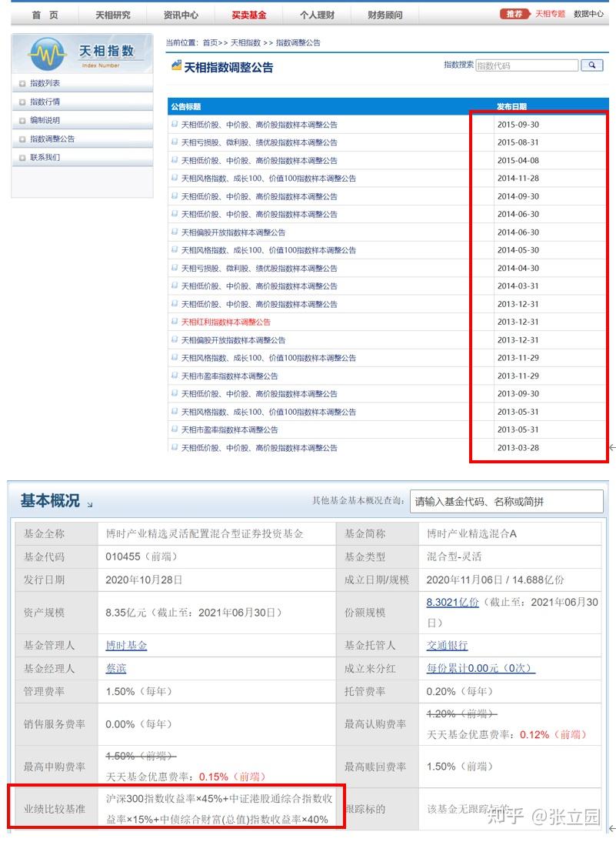
Task: Open 天相风格指数 announcement dated 2013-05-31
Action: 269,412
